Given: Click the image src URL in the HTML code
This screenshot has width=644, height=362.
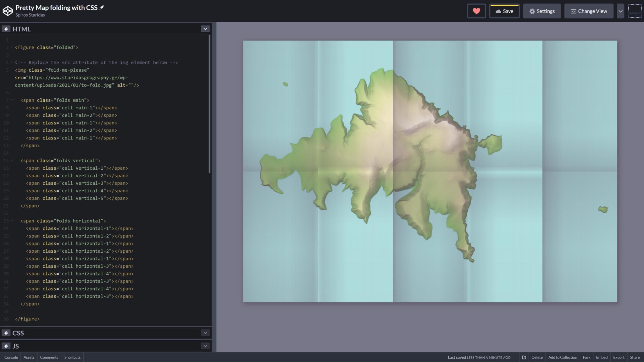Looking at the screenshot, I should (72, 77).
